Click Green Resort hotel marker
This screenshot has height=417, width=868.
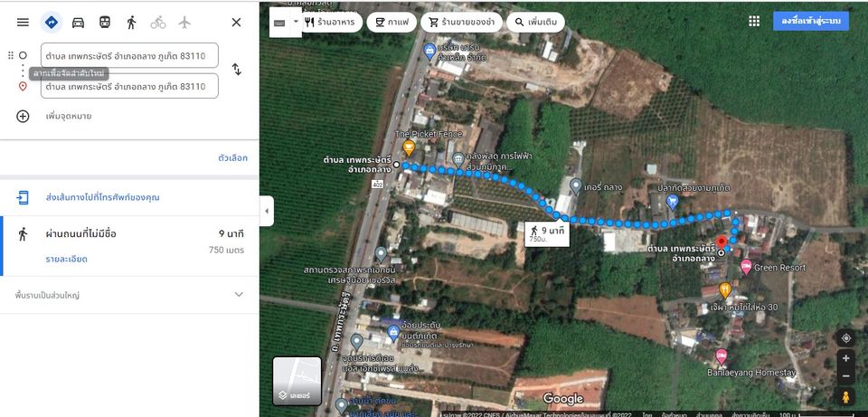pyautogui.click(x=746, y=267)
